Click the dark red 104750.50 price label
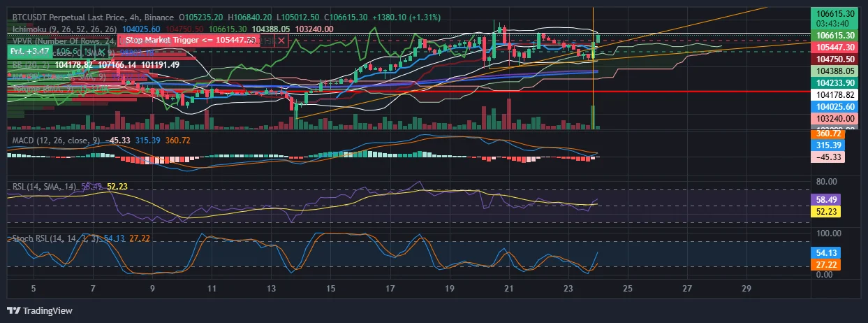Viewport: 868px width, 323px height. [x=835, y=59]
